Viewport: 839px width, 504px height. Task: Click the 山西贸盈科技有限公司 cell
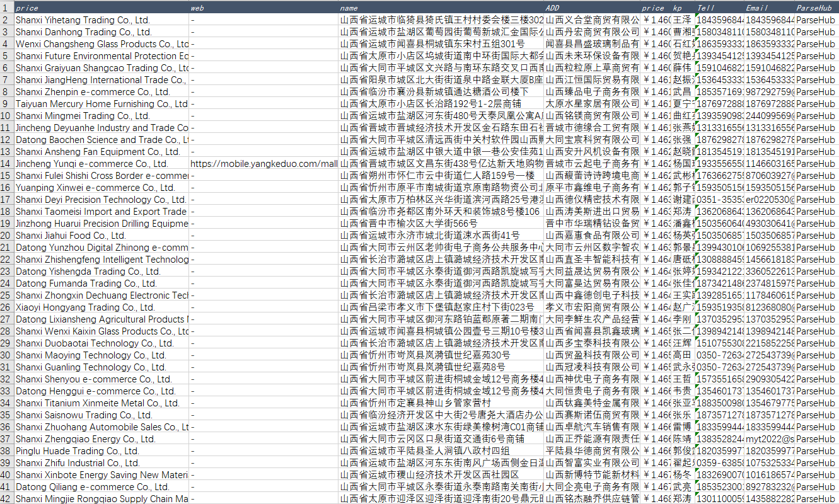[592, 355]
